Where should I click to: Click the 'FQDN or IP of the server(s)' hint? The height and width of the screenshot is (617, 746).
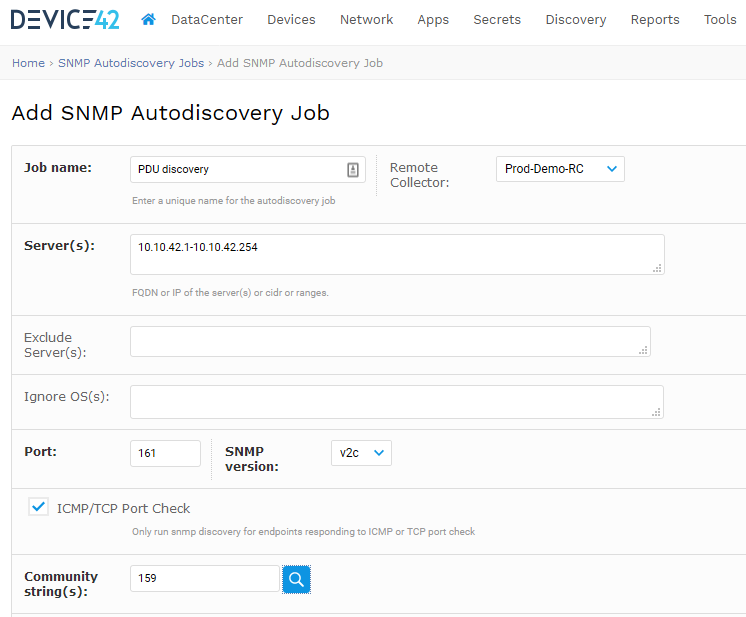(x=230, y=293)
